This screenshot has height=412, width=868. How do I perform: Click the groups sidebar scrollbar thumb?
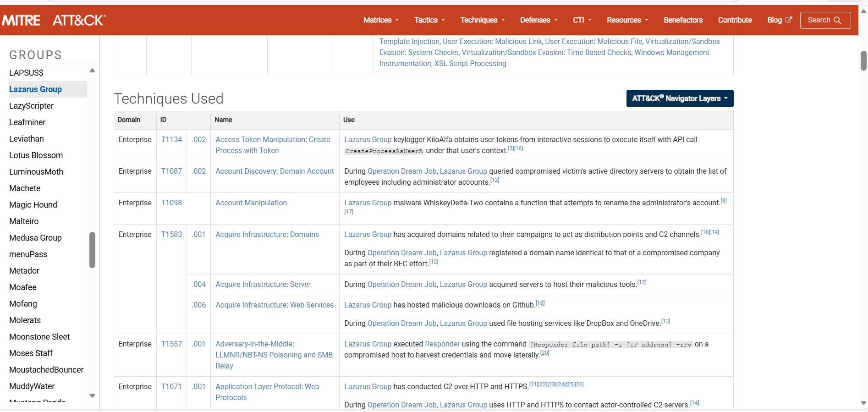click(x=92, y=250)
